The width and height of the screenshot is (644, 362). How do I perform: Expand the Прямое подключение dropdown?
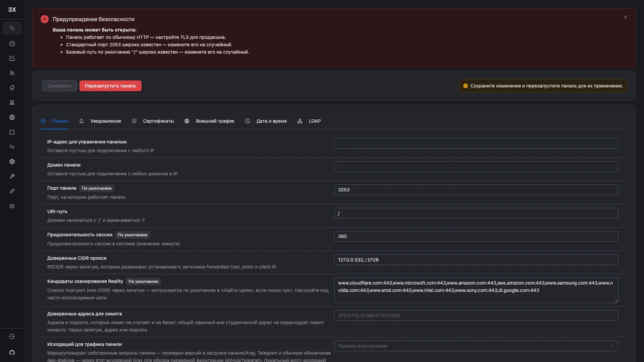(x=476, y=346)
